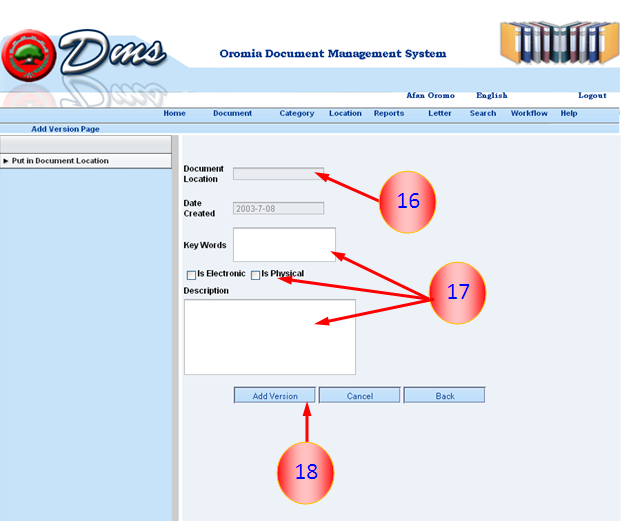621x523 pixels.
Task: Click the Cancel button
Action: (x=360, y=396)
